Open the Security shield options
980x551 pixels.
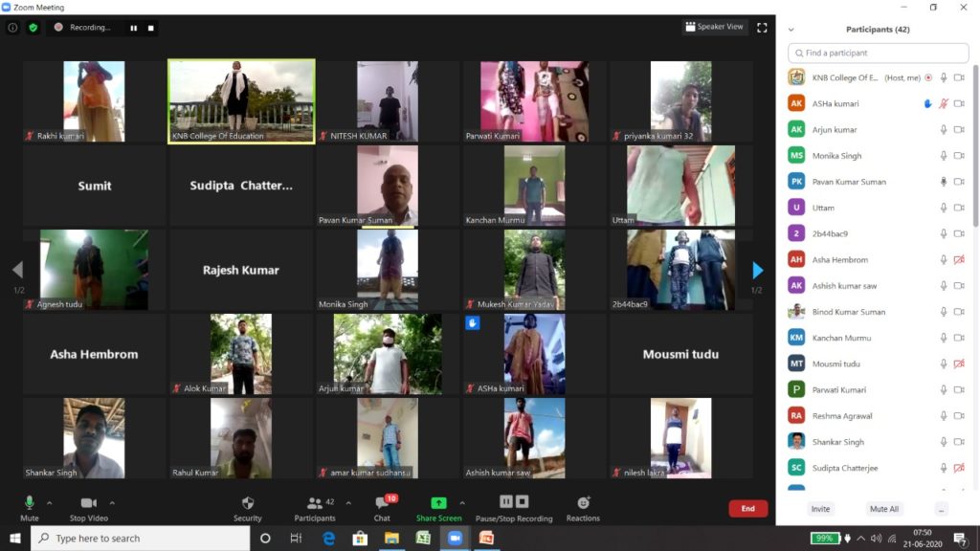[247, 503]
